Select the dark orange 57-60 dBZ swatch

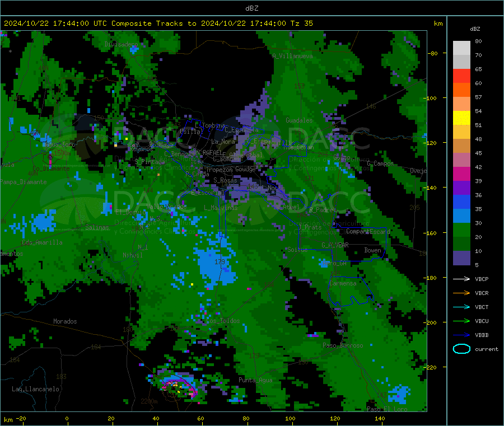tap(461, 90)
